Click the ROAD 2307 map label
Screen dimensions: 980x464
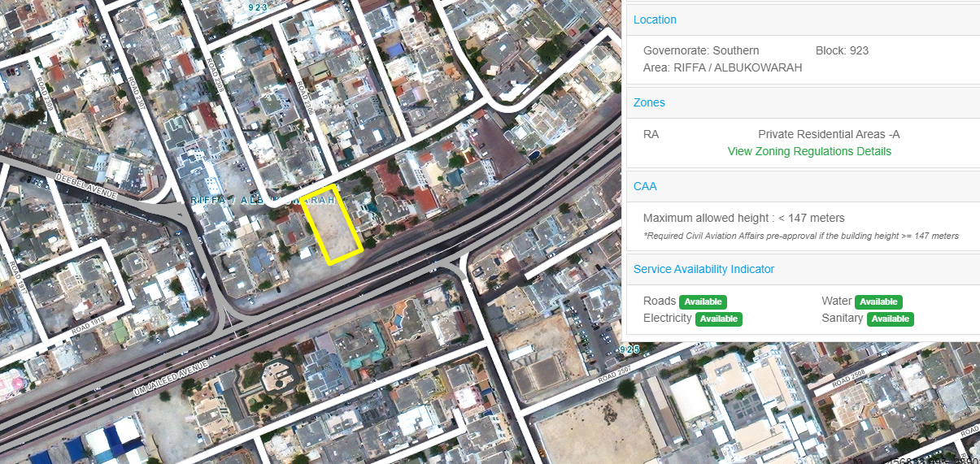point(136,93)
